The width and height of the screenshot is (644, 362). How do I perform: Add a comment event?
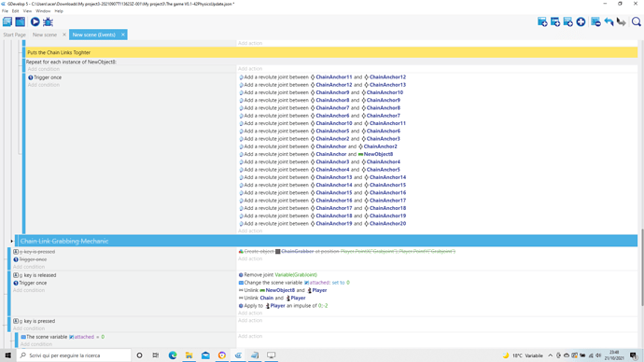(x=568, y=21)
